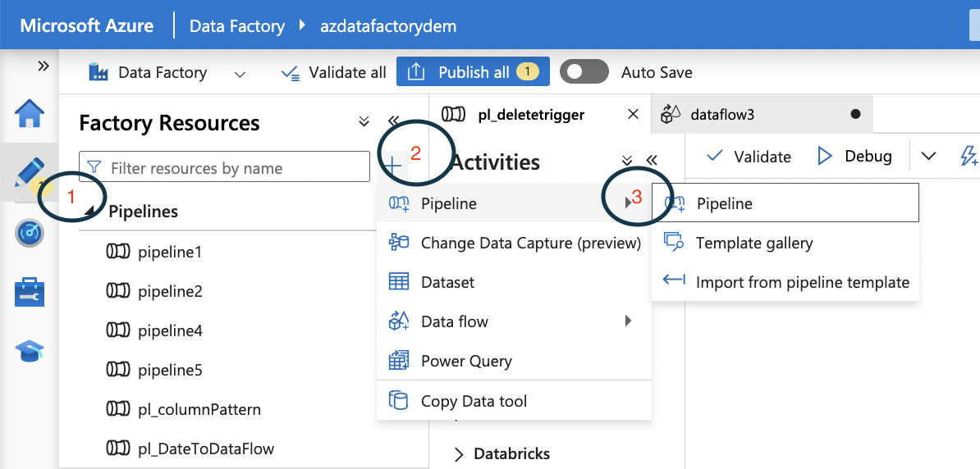Open the Manage toolbox icon in sidebar

pyautogui.click(x=30, y=293)
